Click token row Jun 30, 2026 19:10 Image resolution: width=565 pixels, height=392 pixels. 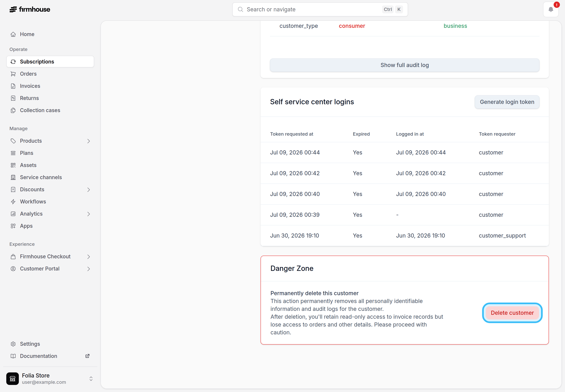(405, 236)
